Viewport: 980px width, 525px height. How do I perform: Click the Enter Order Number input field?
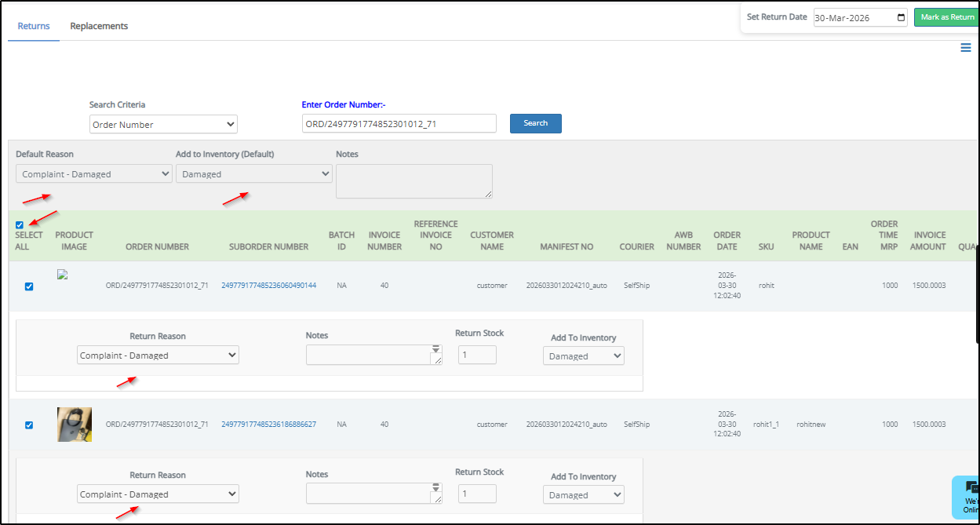399,124
